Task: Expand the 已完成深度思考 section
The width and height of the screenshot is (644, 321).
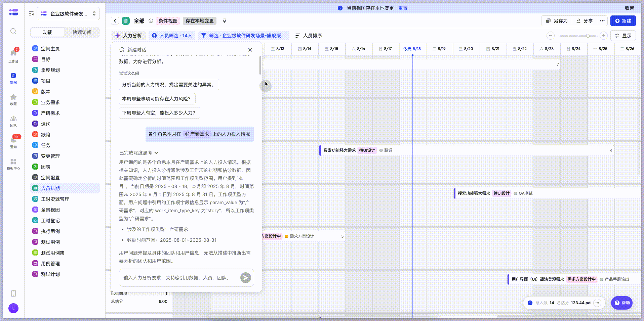Action: 138,153
